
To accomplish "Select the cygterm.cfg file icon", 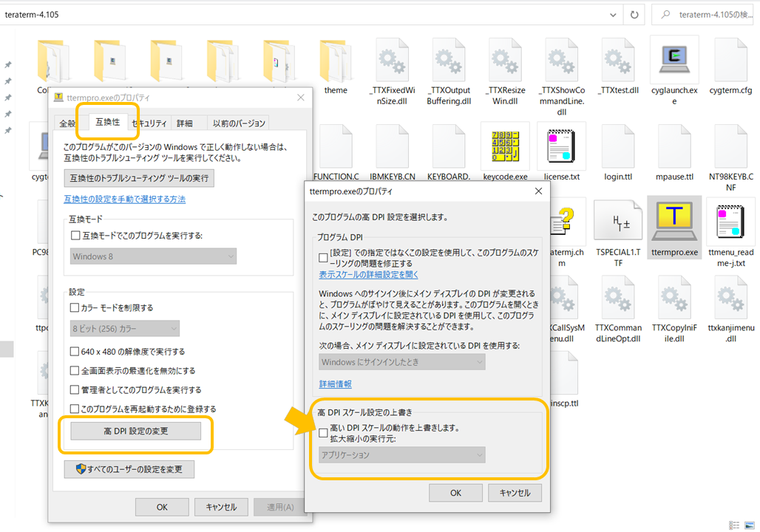I will [731, 60].
